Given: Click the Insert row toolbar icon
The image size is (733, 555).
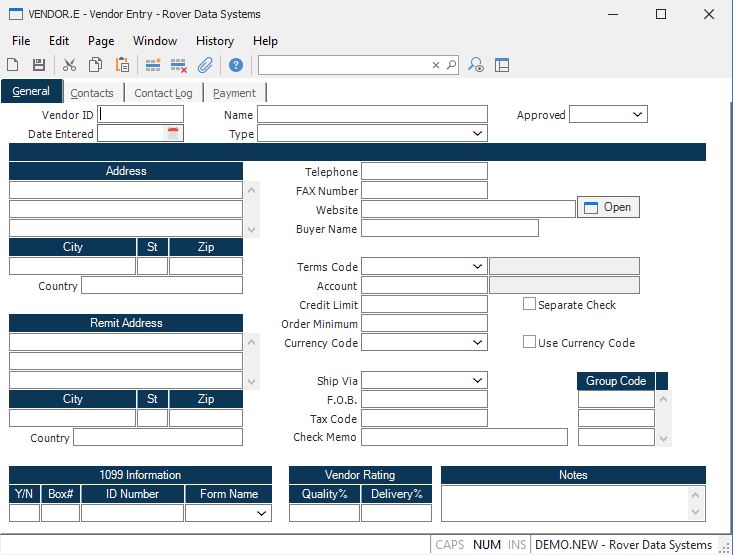Looking at the screenshot, I should (153, 65).
